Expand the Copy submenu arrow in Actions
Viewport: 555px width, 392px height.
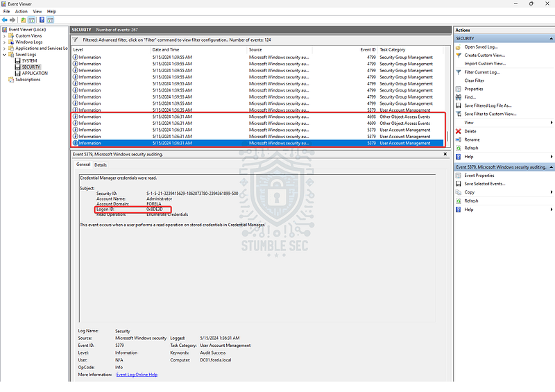coord(551,192)
